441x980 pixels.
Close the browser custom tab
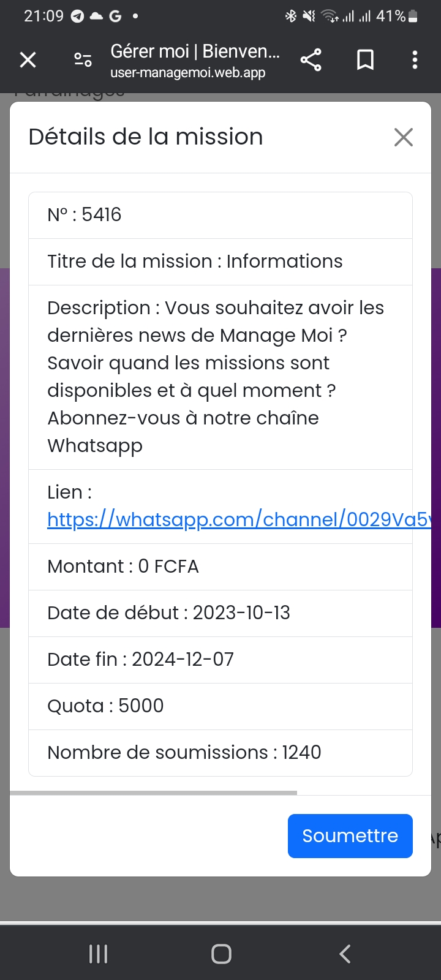(28, 59)
